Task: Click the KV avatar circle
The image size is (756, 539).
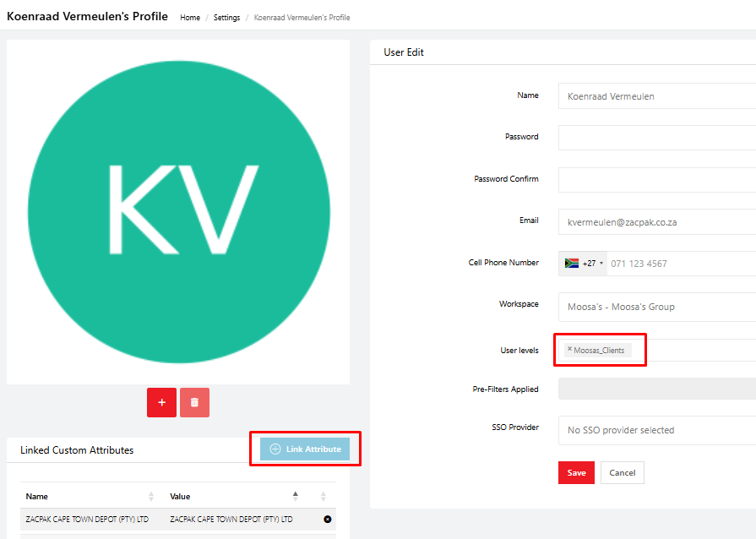Action: point(178,212)
